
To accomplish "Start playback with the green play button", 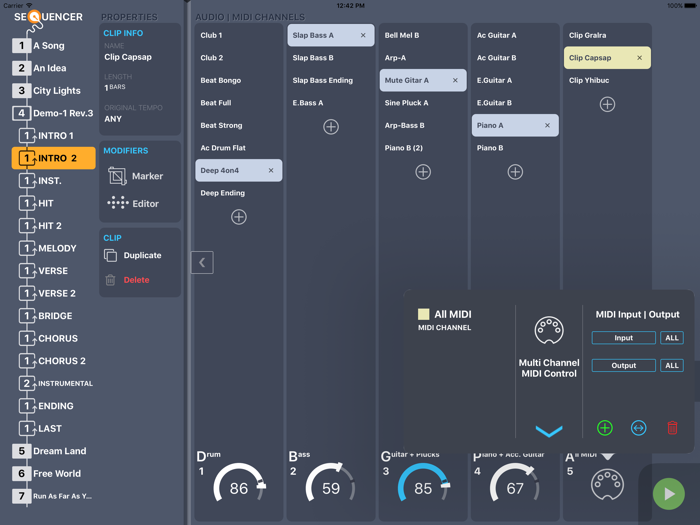I will (x=669, y=494).
